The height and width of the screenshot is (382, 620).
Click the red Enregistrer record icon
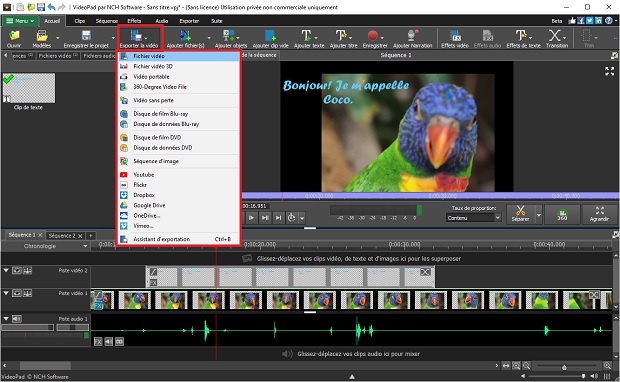372,36
